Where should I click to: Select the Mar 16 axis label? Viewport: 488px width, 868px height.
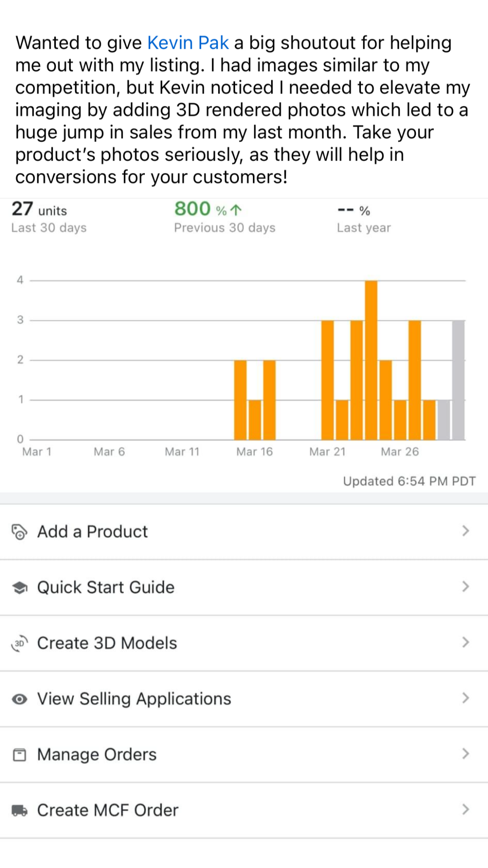tap(254, 452)
